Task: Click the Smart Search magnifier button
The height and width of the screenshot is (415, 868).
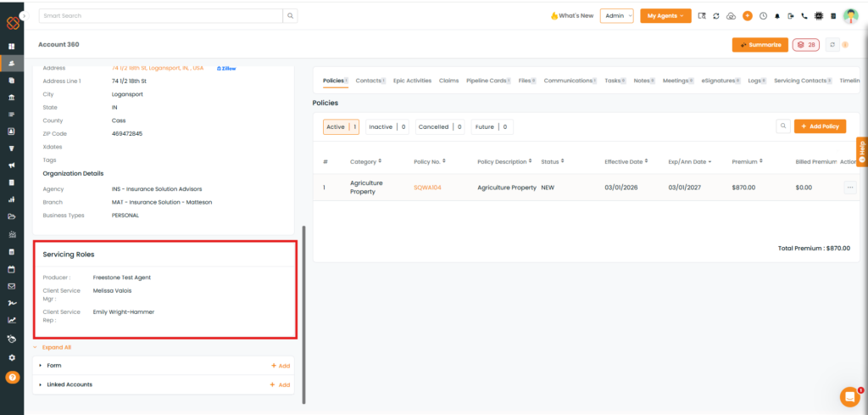Action: tap(290, 15)
